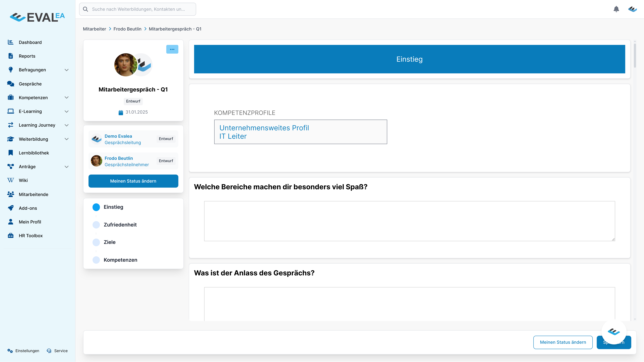Click the Einstieg blue section header
Image resolution: width=644 pixels, height=362 pixels.
(409, 59)
